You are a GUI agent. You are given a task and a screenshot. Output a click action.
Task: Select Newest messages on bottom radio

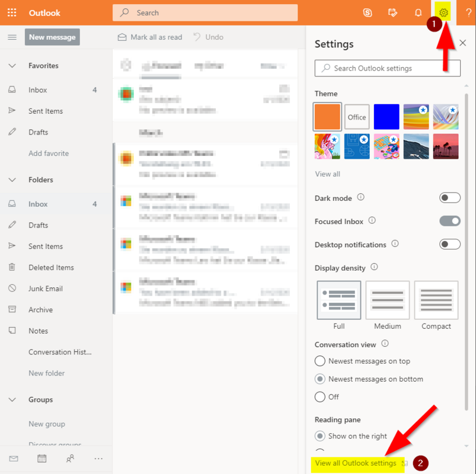click(x=320, y=379)
